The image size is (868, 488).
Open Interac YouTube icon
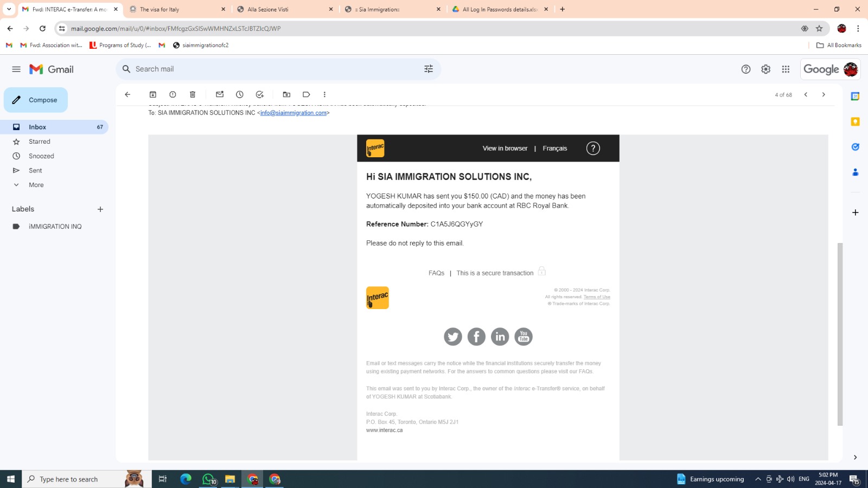(524, 337)
